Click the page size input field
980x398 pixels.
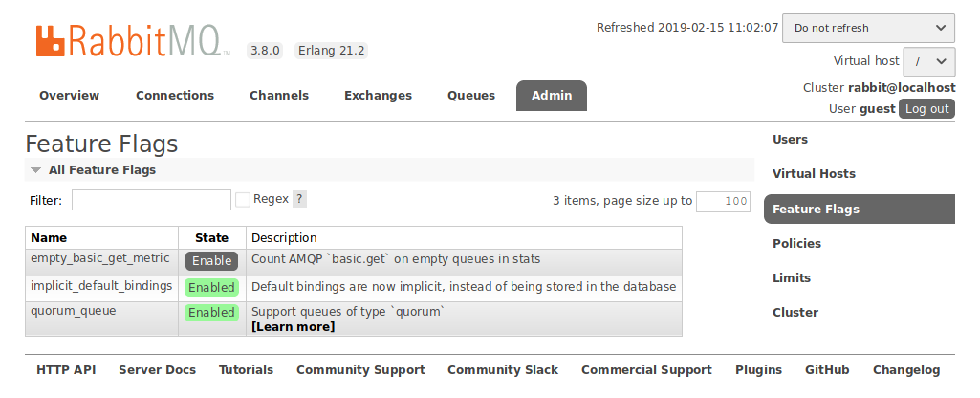click(x=723, y=201)
